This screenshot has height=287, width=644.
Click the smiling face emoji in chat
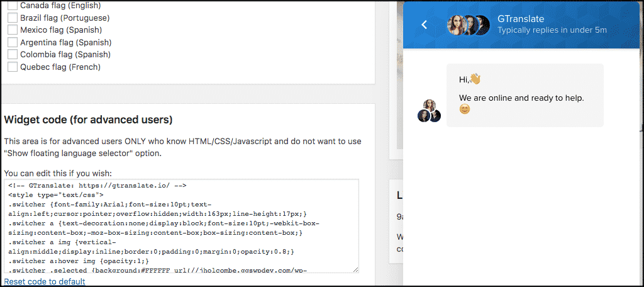(465, 109)
